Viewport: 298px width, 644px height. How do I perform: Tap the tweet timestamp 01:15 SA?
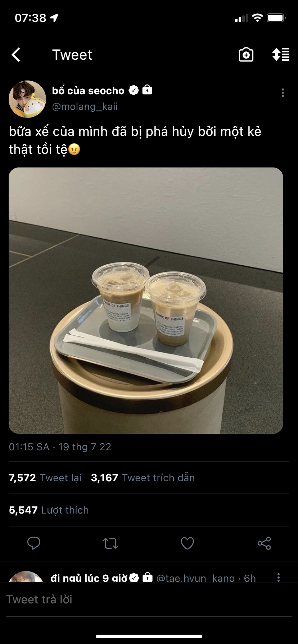coord(29,447)
